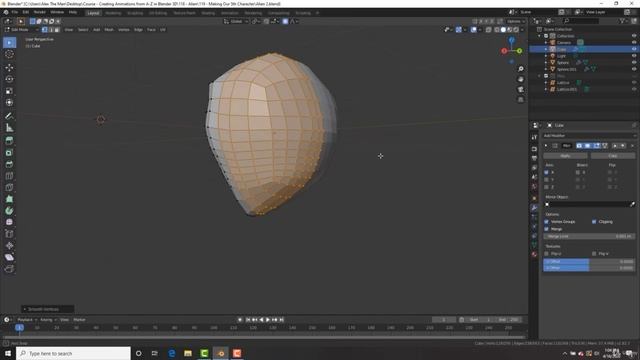
Task: Select the Smooth tool
Action: tap(9, 222)
